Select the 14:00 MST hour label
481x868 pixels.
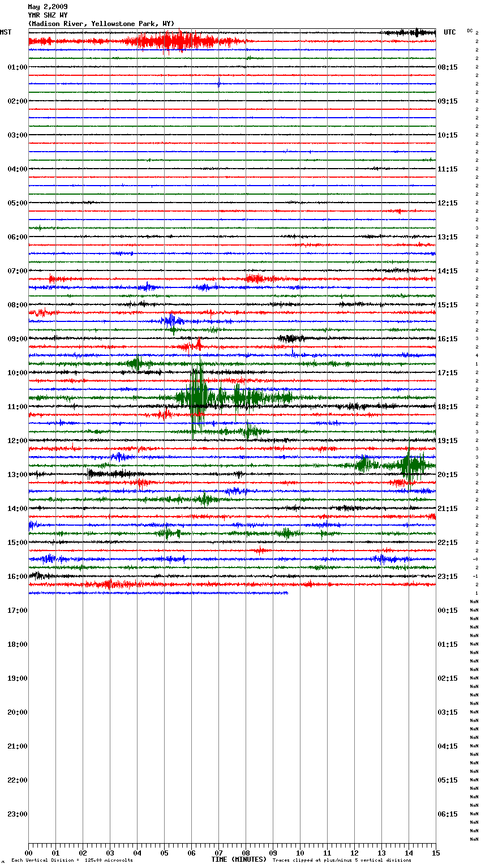point(18,509)
